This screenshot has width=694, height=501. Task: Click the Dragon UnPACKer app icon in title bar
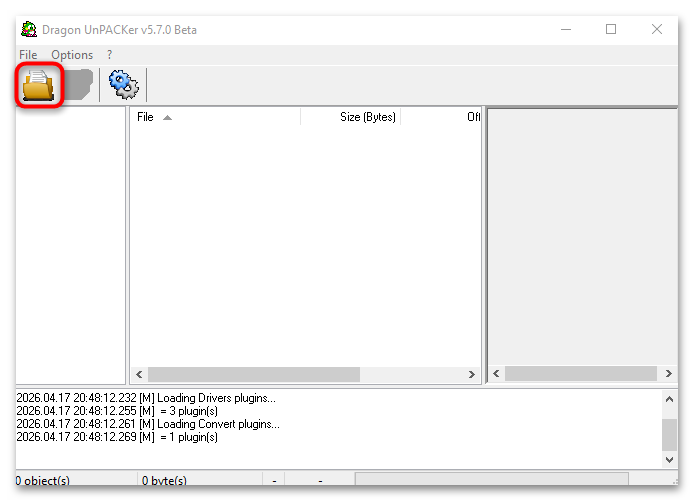[x=29, y=30]
